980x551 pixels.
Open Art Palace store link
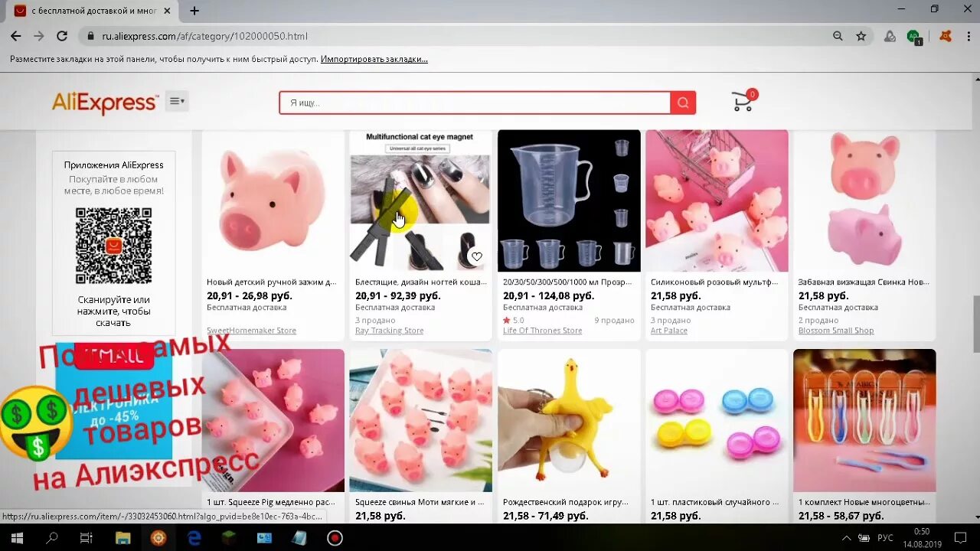click(x=669, y=331)
